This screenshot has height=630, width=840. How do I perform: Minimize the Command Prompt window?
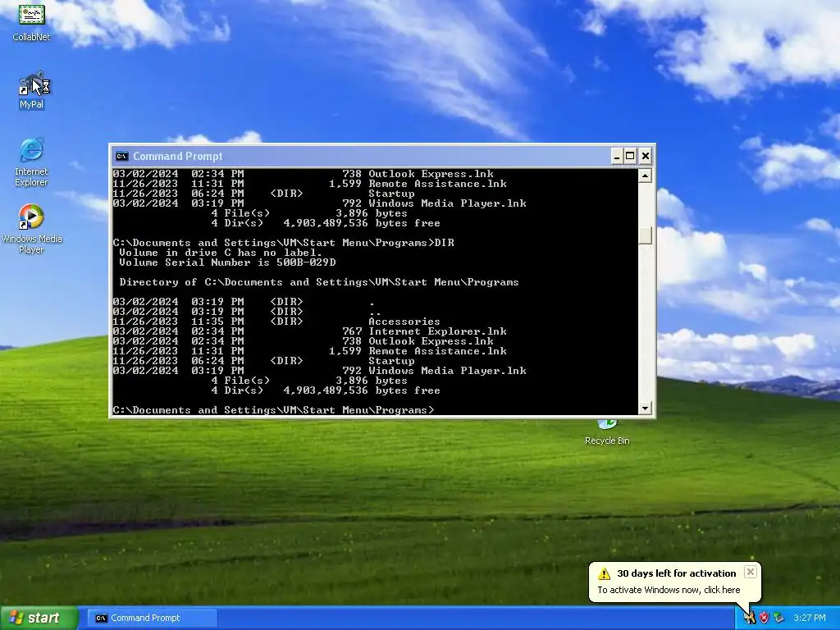[x=617, y=156]
